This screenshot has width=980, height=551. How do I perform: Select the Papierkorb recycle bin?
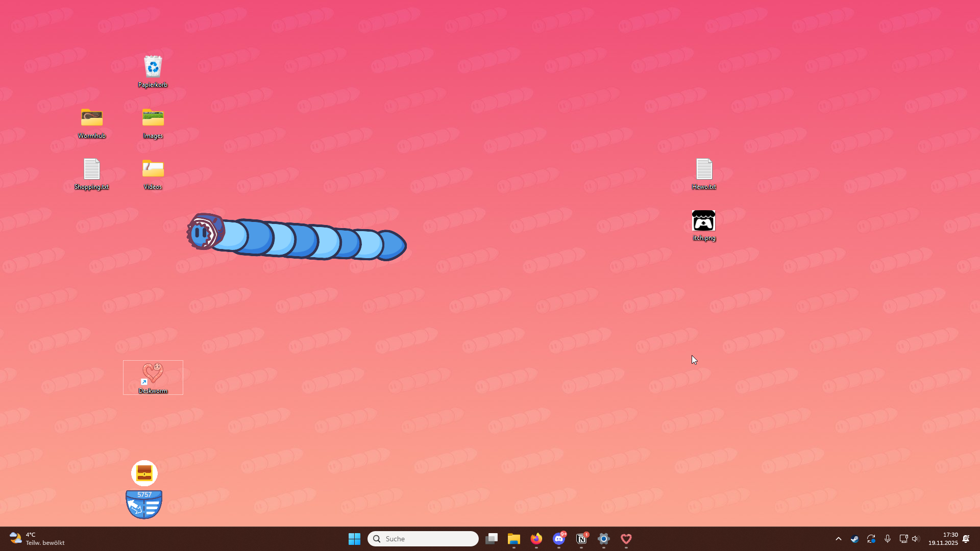153,67
